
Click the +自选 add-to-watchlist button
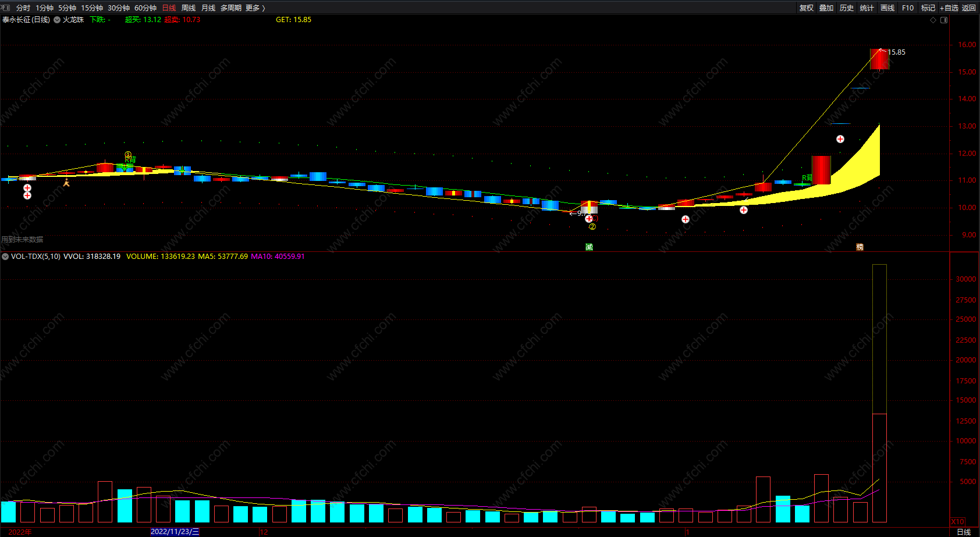[x=949, y=8]
